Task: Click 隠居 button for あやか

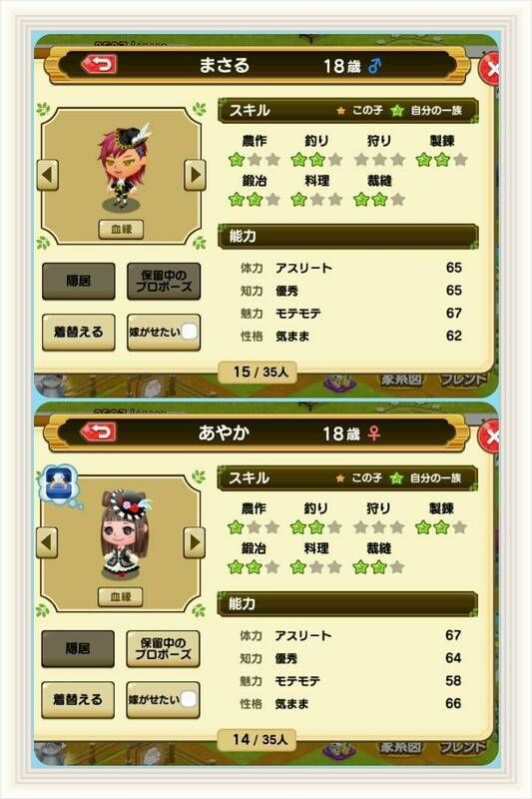Action: click(78, 648)
